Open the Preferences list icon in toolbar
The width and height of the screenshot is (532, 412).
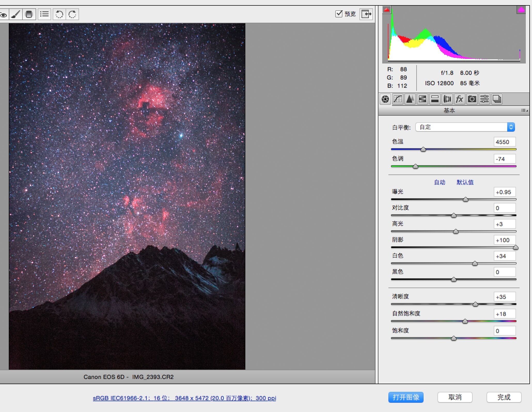tap(44, 14)
